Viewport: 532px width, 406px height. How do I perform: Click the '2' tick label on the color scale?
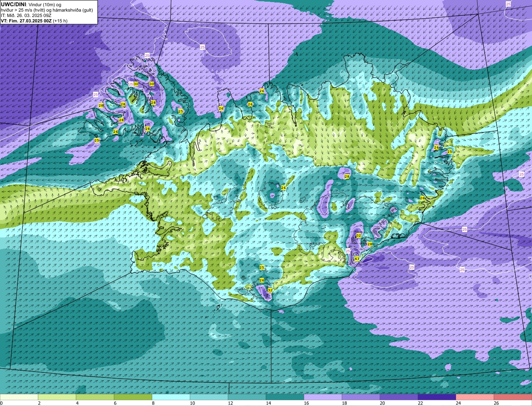39,403
